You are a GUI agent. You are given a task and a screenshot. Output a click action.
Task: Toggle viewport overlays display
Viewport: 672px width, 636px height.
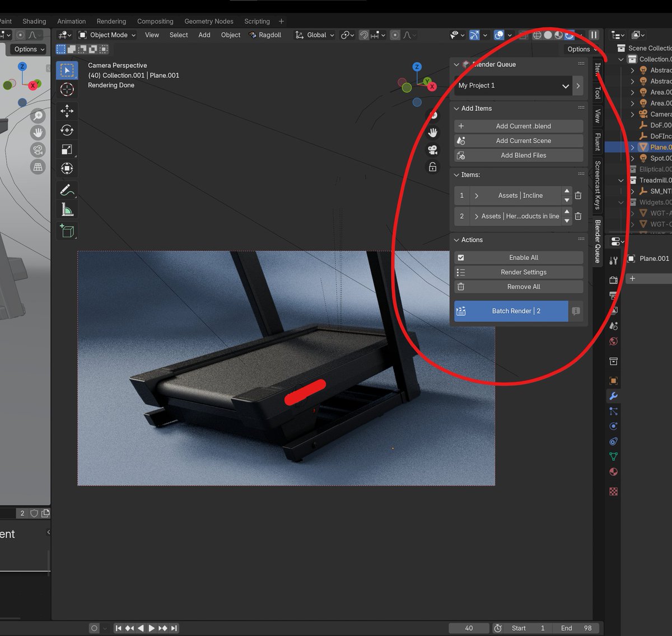point(500,35)
